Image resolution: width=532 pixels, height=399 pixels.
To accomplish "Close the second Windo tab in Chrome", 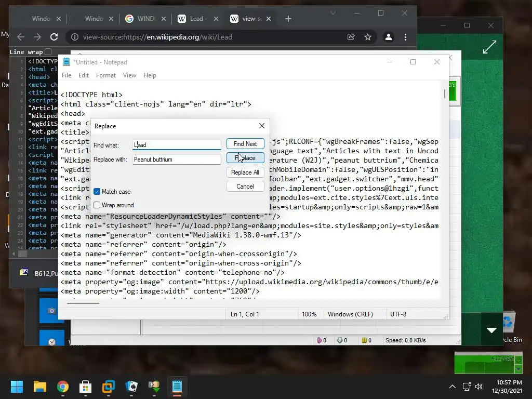I will pos(111,19).
